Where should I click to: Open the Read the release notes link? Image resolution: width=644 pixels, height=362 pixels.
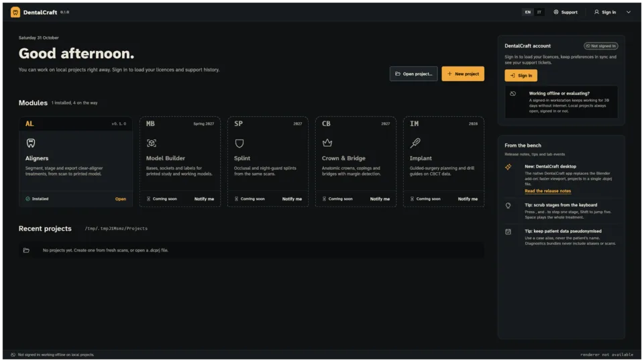[x=547, y=191]
